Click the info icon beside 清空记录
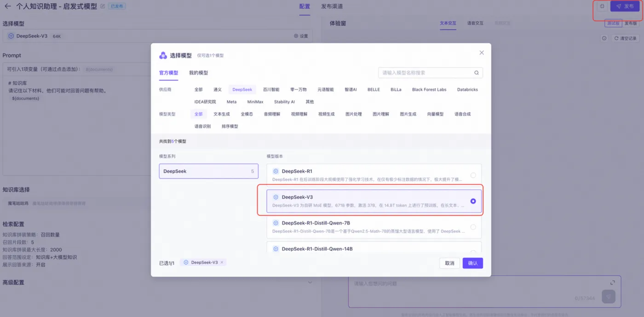Image resolution: width=644 pixels, height=317 pixels. [604, 38]
